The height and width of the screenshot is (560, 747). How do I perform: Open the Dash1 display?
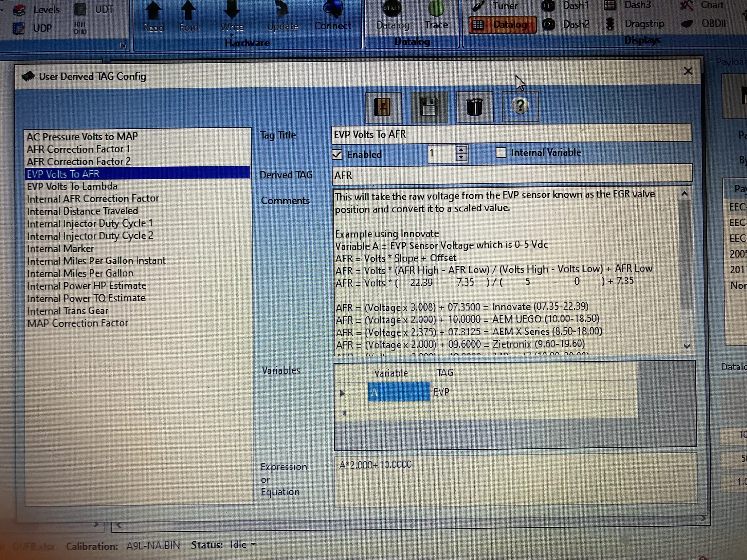[566, 5]
